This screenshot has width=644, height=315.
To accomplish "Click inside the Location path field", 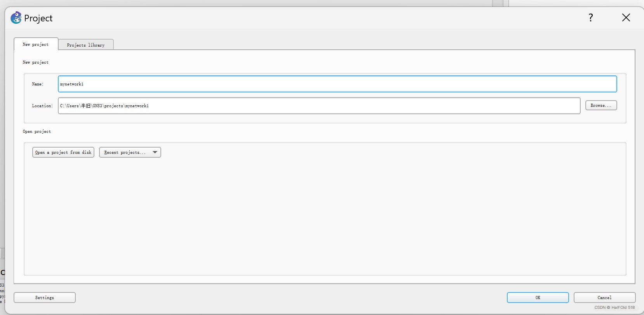I will pos(319,106).
